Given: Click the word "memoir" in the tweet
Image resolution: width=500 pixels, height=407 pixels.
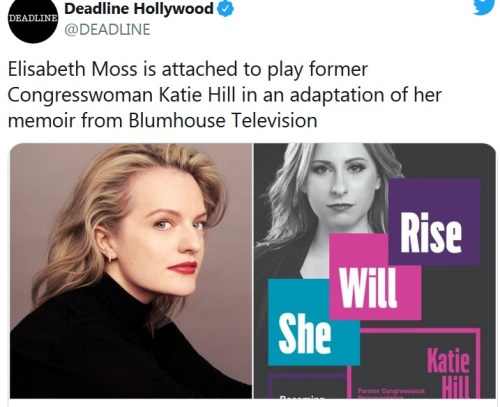Looking at the screenshot, I should (41, 120).
